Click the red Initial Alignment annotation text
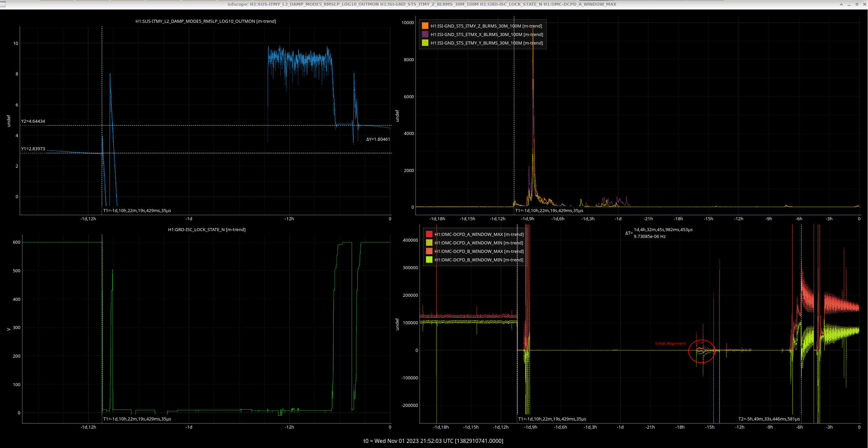This screenshot has height=448, width=868. (670, 343)
